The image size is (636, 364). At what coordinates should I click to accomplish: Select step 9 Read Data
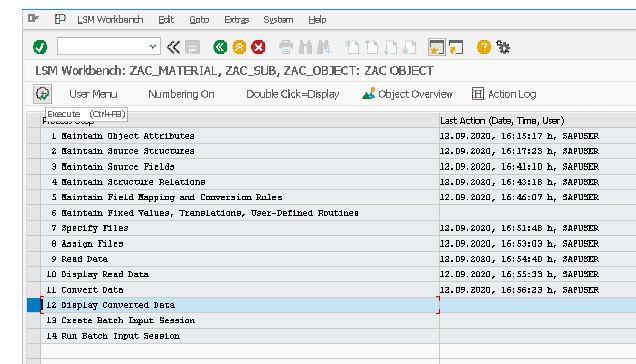click(x=240, y=259)
